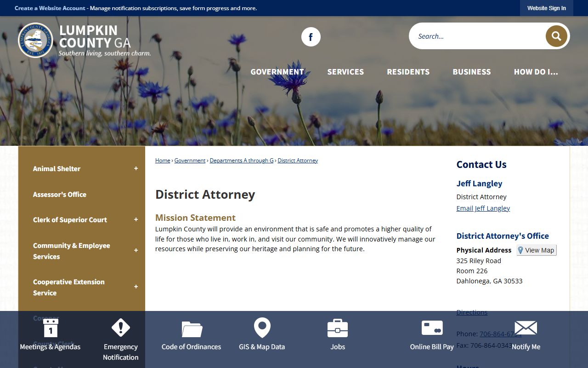Click the View Map button
The height and width of the screenshot is (368, 588).
[537, 250]
